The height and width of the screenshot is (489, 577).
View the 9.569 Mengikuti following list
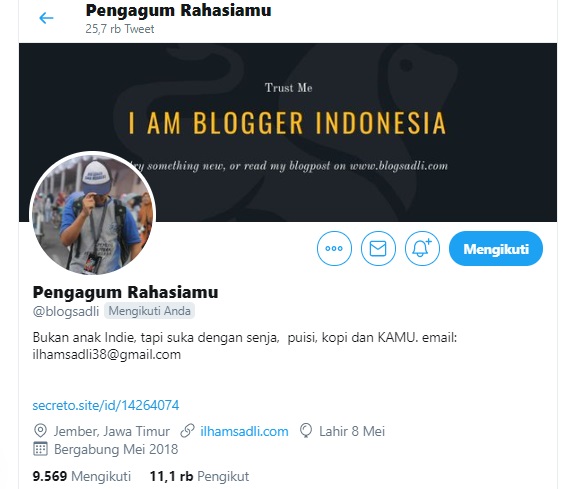[82, 476]
